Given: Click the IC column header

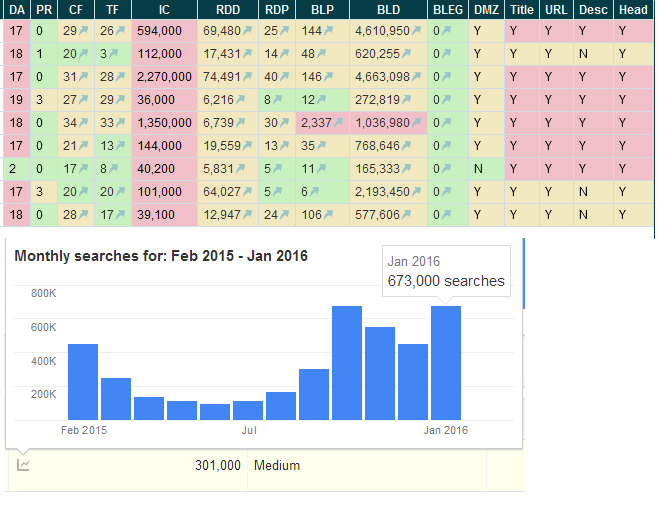Looking at the screenshot, I should (x=163, y=9).
